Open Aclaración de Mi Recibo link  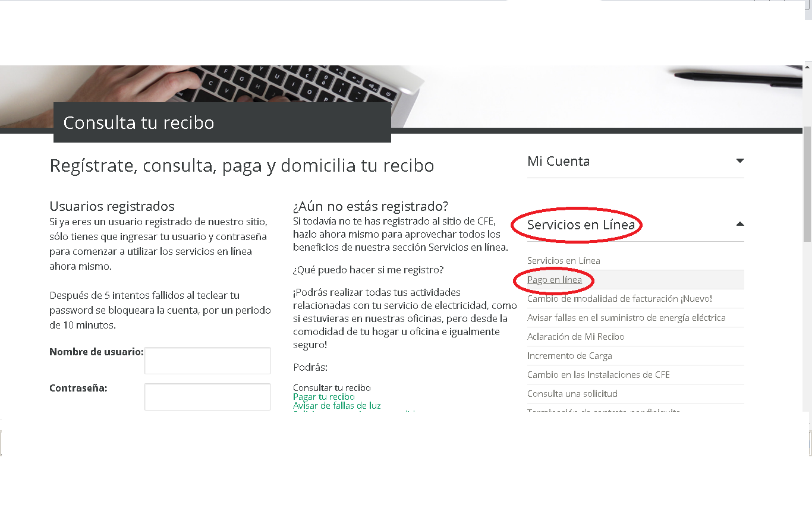[576, 336]
